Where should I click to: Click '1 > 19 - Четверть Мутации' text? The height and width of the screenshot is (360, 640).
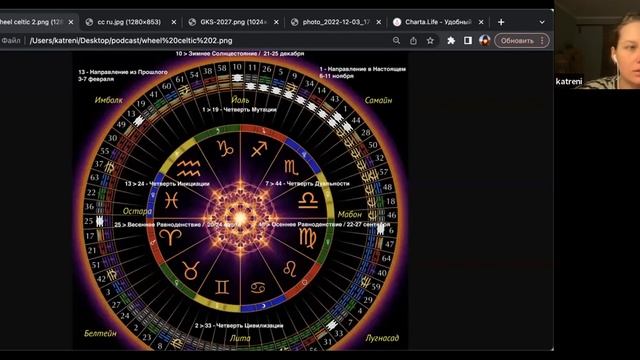click(x=240, y=110)
